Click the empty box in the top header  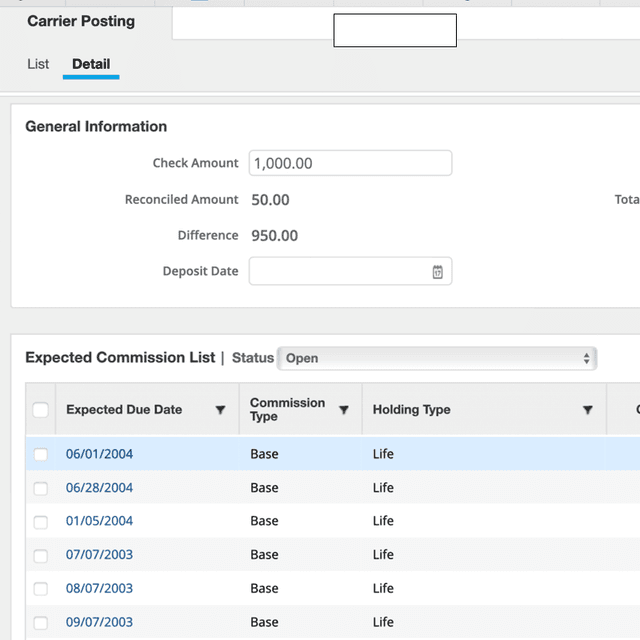[395, 31]
